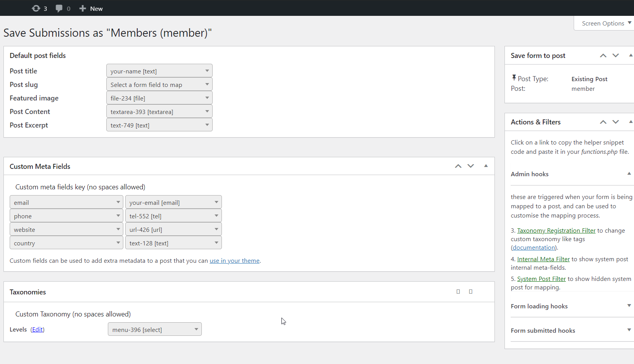634x364 pixels.
Task: Move Save form to post panel up
Action: (603, 55)
